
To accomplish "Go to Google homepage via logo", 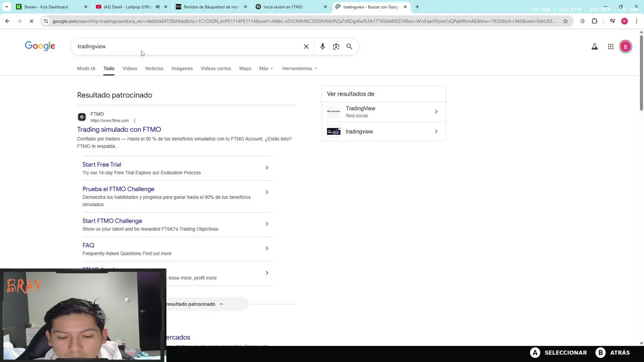I will coord(40,46).
